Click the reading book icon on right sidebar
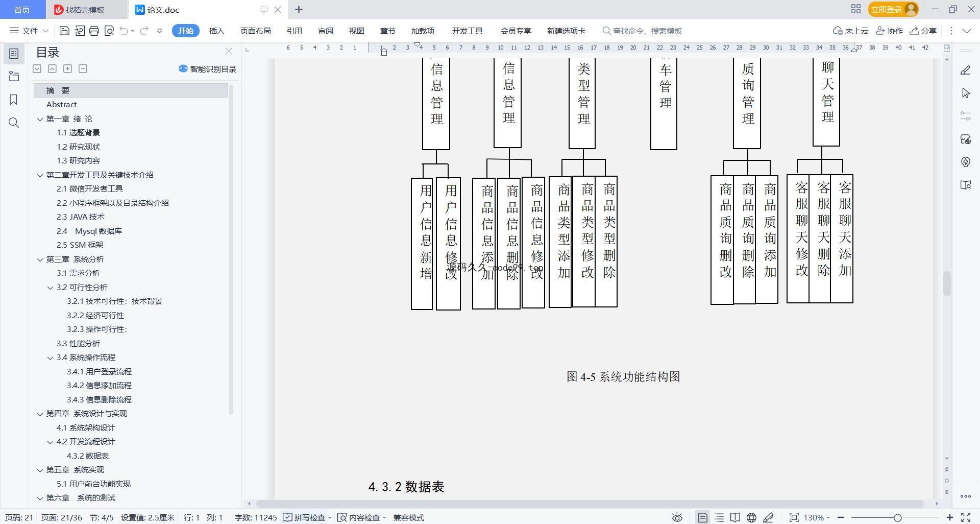 click(965, 185)
